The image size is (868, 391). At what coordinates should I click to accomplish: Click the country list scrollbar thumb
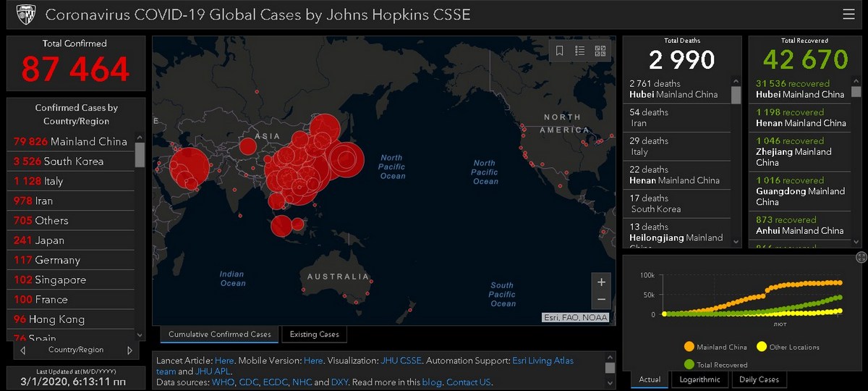click(x=140, y=154)
